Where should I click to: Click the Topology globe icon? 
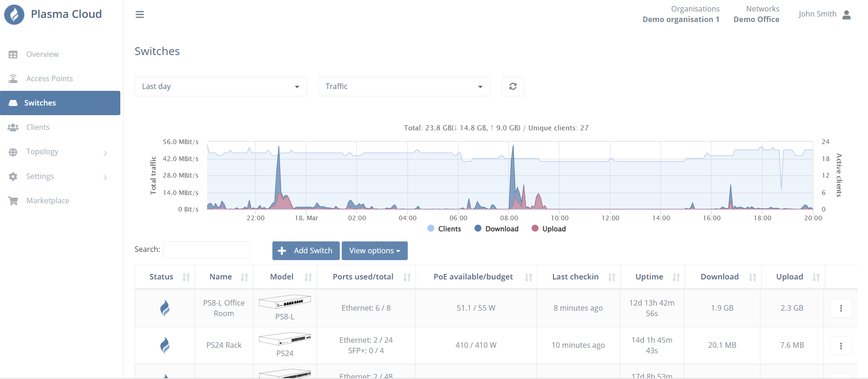pyautogui.click(x=13, y=152)
